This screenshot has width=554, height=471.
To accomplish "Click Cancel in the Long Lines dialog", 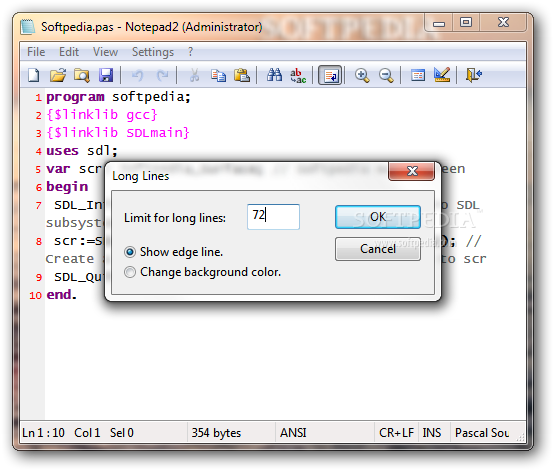I will 378,249.
